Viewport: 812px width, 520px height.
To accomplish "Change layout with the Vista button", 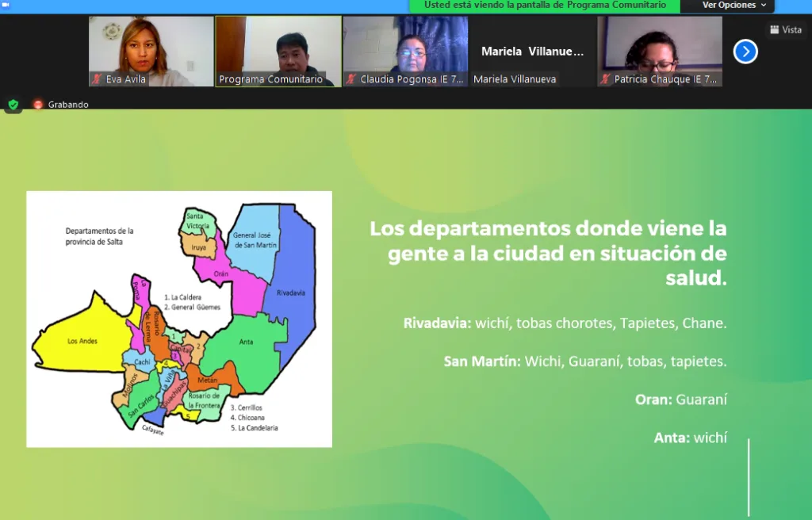I will coord(785,29).
